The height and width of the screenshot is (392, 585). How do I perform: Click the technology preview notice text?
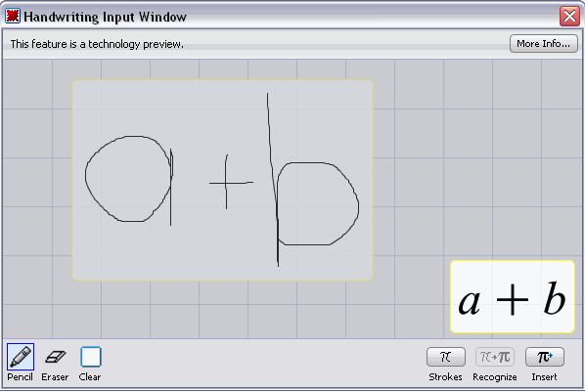(x=97, y=44)
